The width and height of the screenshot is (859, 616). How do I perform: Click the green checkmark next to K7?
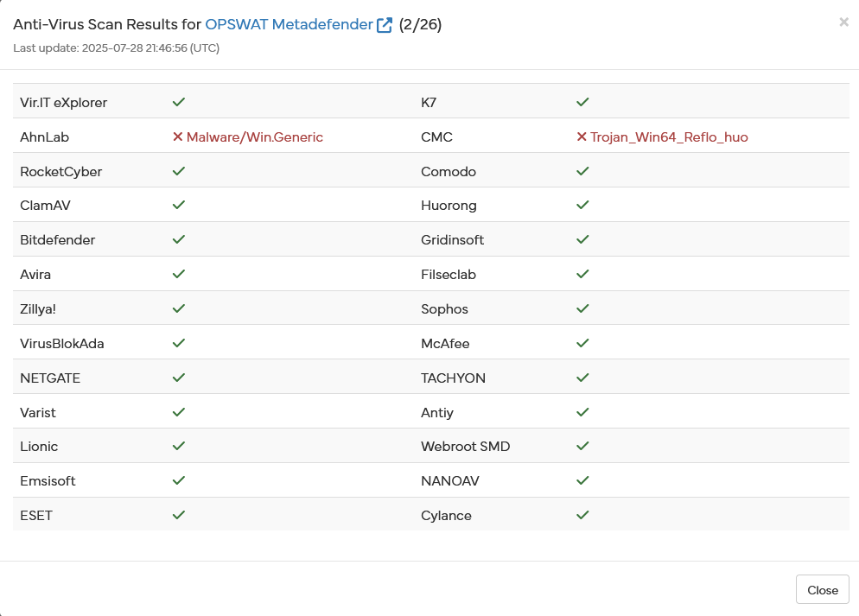582,102
